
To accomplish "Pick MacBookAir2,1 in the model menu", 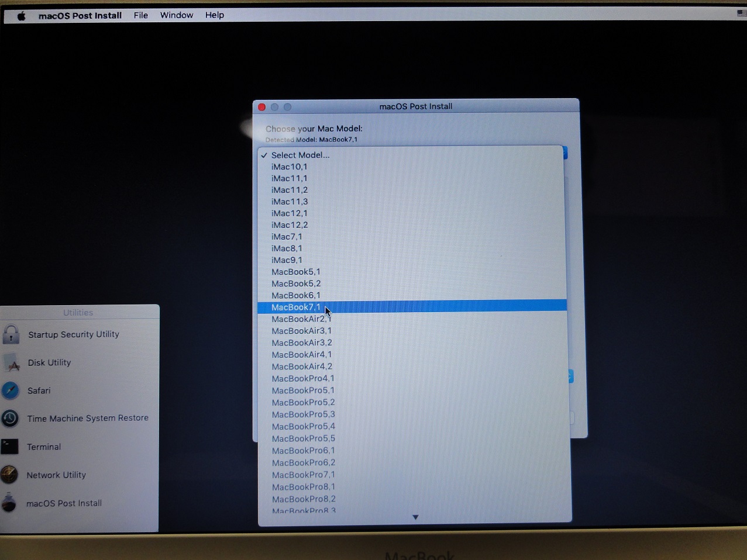I will point(412,319).
